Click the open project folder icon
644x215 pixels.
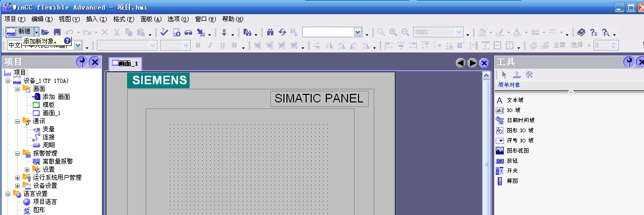(x=45, y=32)
